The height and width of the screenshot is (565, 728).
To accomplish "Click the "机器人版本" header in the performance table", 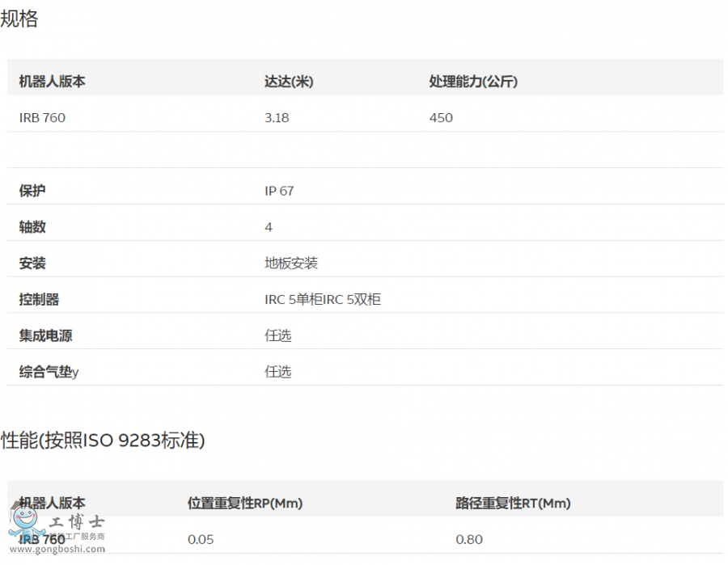I will [x=52, y=503].
